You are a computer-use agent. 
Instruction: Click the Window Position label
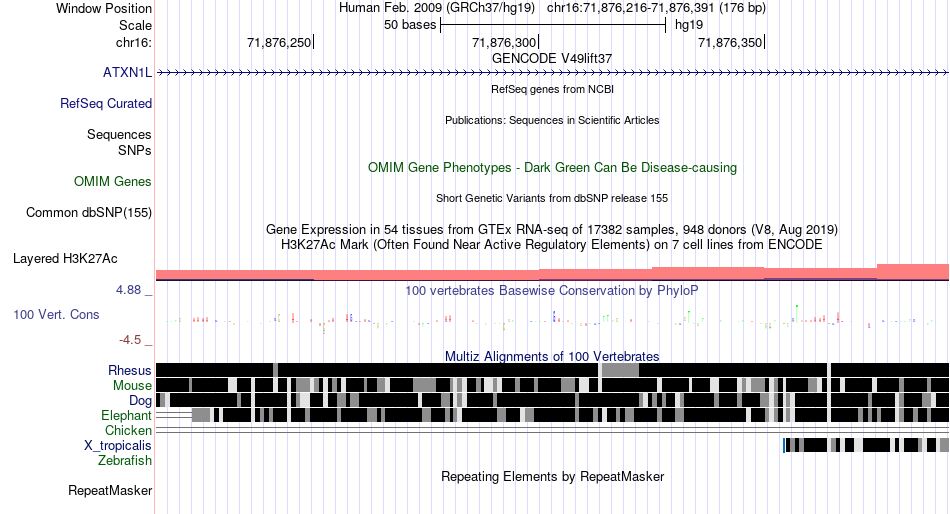104,8
